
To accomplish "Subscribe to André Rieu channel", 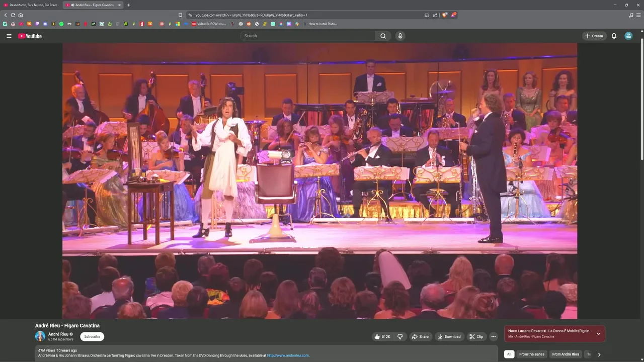I will point(92,336).
